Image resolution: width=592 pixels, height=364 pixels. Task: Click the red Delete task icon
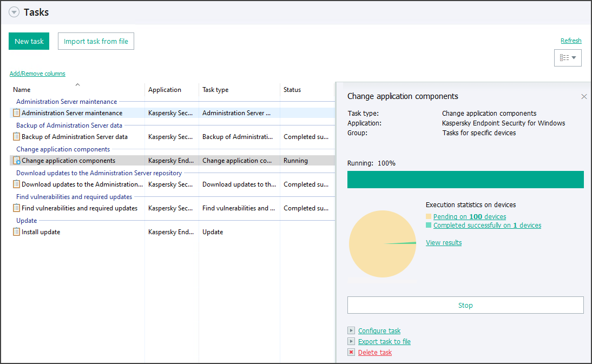click(351, 353)
